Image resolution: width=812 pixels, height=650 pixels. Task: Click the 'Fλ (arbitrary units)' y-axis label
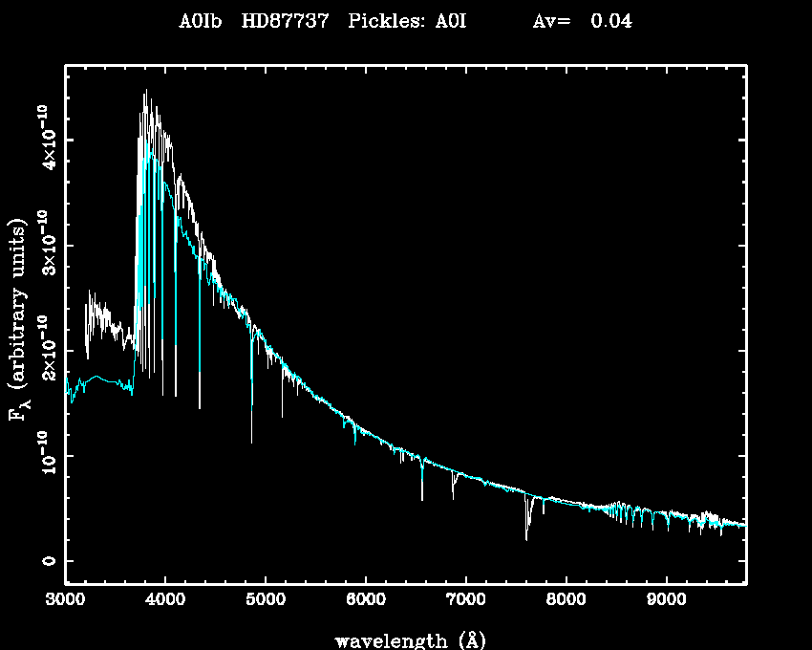coord(21,321)
